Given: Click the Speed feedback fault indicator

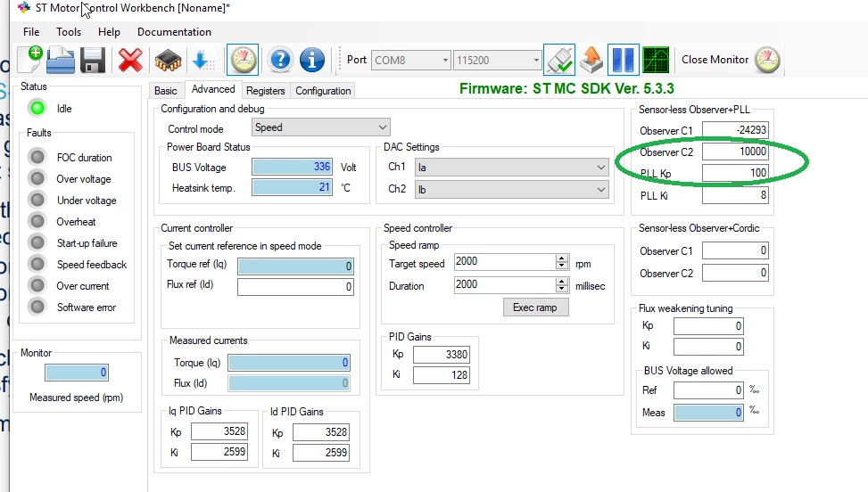Looking at the screenshot, I should coord(37,264).
